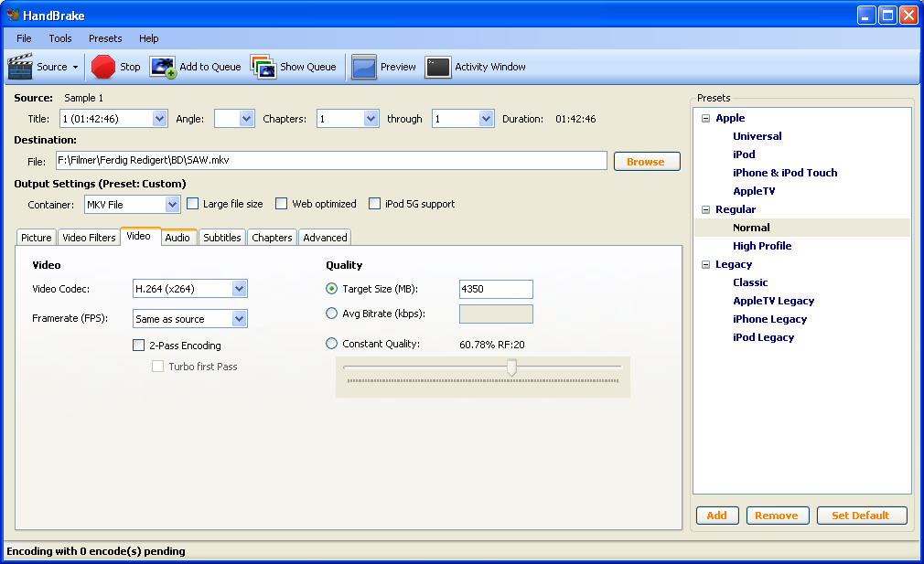This screenshot has width=924, height=564.
Task: Open the Framerate (FPS) dropdown
Action: (x=239, y=319)
